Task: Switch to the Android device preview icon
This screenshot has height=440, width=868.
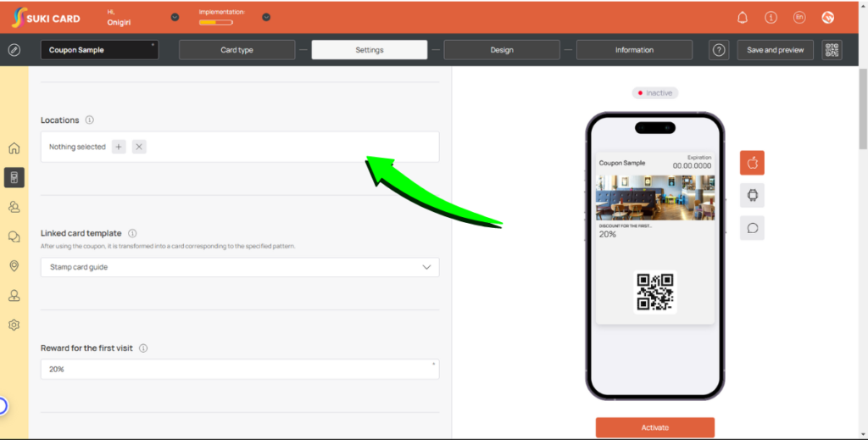Action: [752, 196]
